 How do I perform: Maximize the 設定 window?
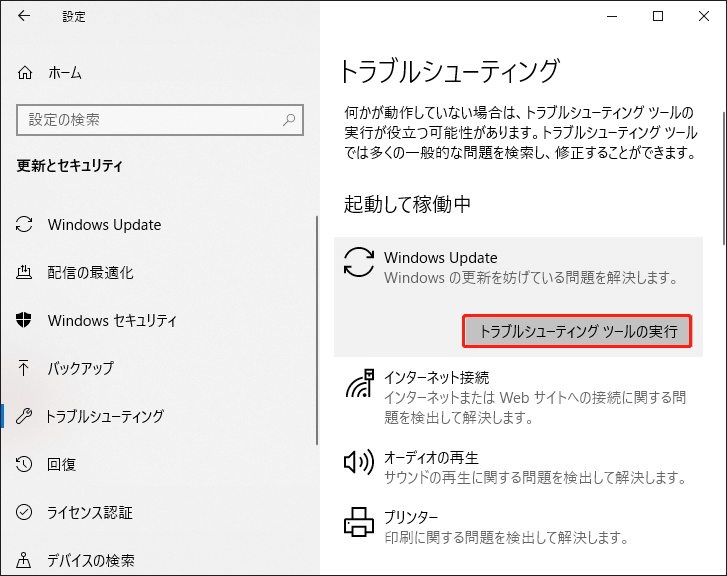(657, 16)
